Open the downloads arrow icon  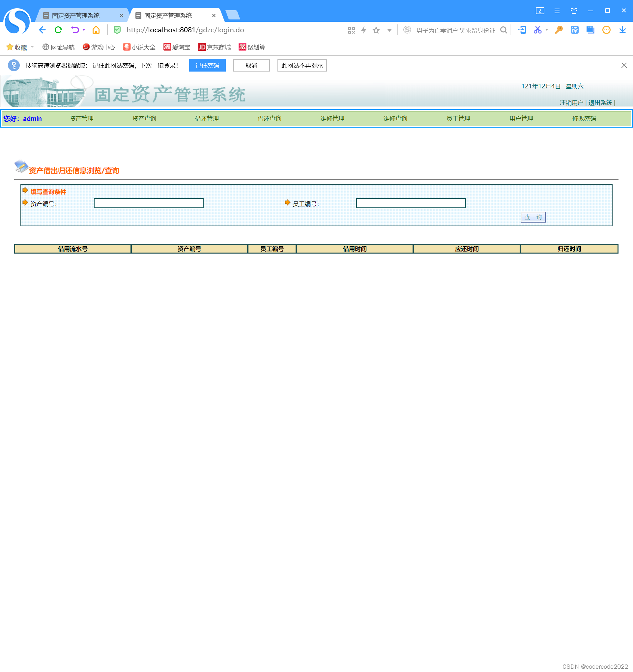(x=622, y=30)
